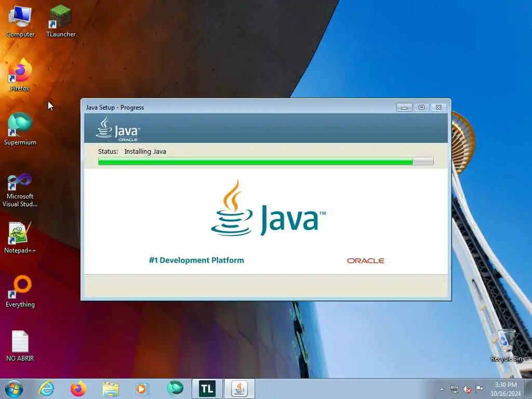Click the large Java logo image
532x399 pixels.
(x=268, y=208)
